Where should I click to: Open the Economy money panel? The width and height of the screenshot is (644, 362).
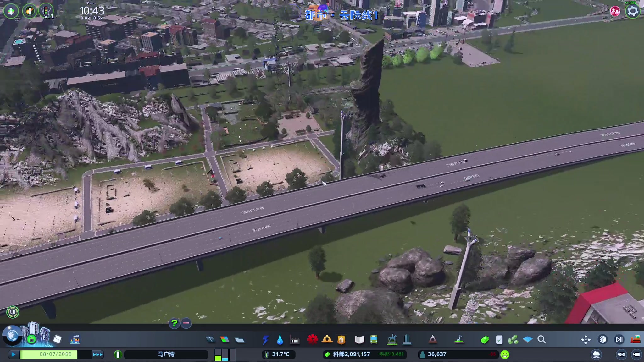click(x=485, y=340)
